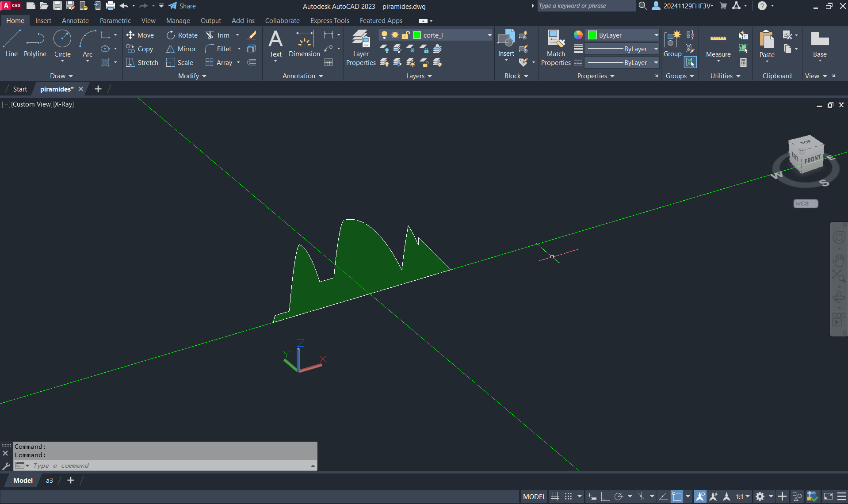This screenshot has height=504, width=848.
Task: Click the Share button
Action: click(182, 6)
